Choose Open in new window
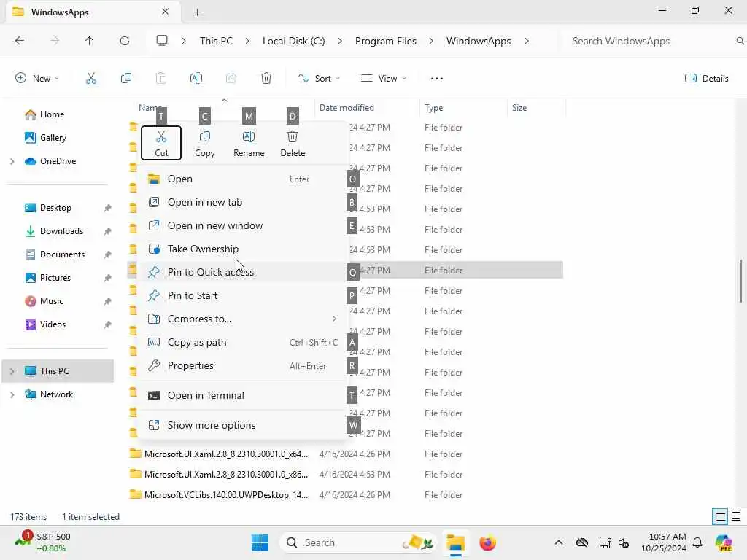 point(243,226)
